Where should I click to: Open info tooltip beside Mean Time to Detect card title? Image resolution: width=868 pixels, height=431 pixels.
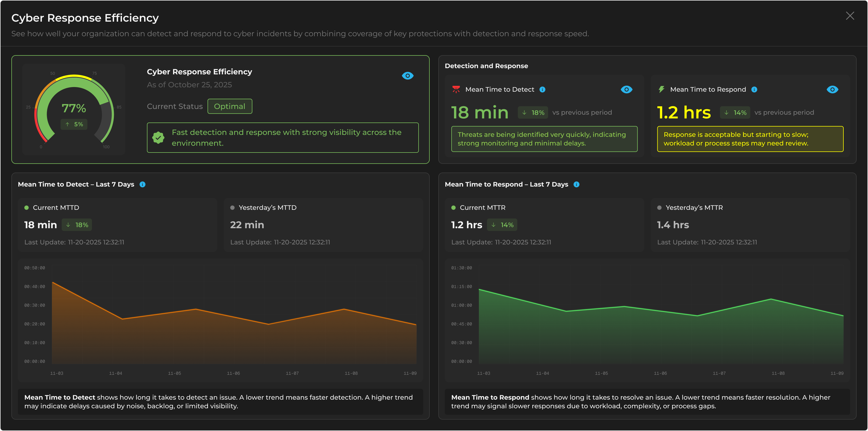click(542, 90)
